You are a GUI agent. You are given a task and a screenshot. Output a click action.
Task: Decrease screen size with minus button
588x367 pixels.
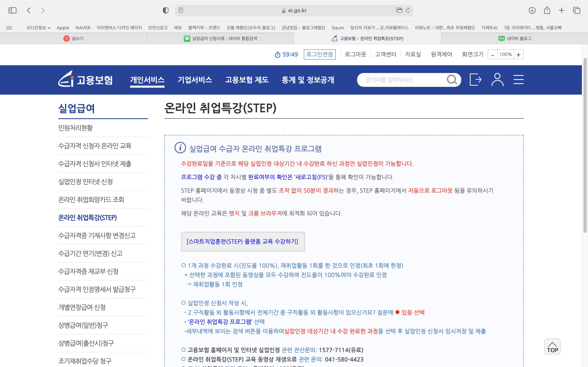(x=492, y=55)
